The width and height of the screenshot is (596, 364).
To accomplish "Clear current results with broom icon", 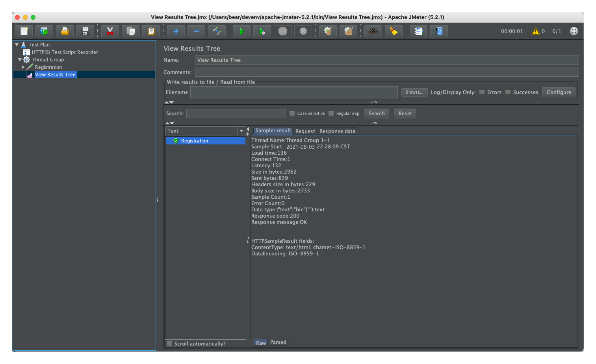I will pyautogui.click(x=328, y=31).
